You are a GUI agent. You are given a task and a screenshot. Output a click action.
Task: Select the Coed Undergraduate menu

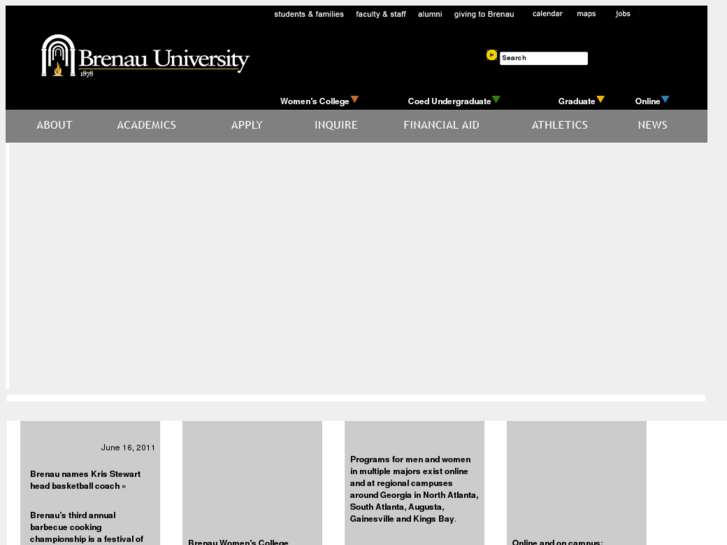tap(449, 102)
